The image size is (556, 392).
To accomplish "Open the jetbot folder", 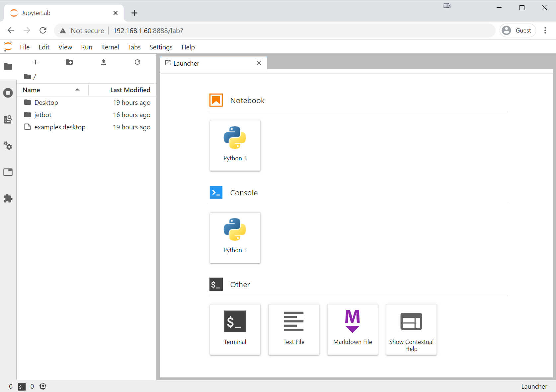I will 87,115.
